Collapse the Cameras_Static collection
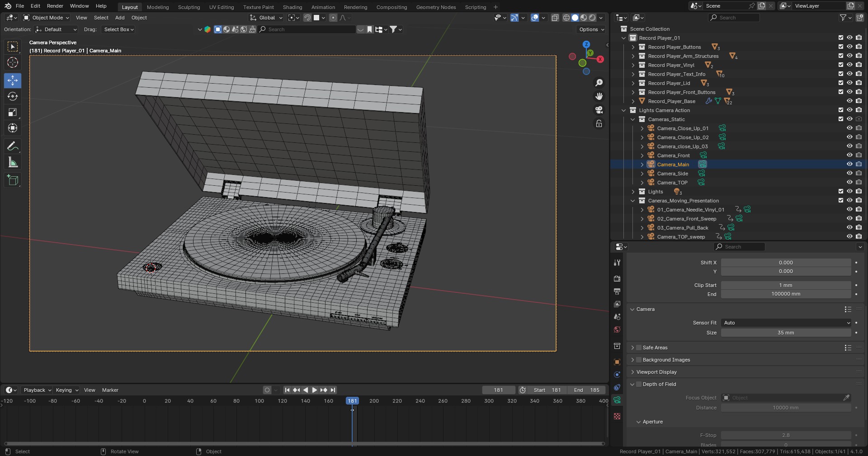This screenshot has width=868, height=456. point(633,119)
